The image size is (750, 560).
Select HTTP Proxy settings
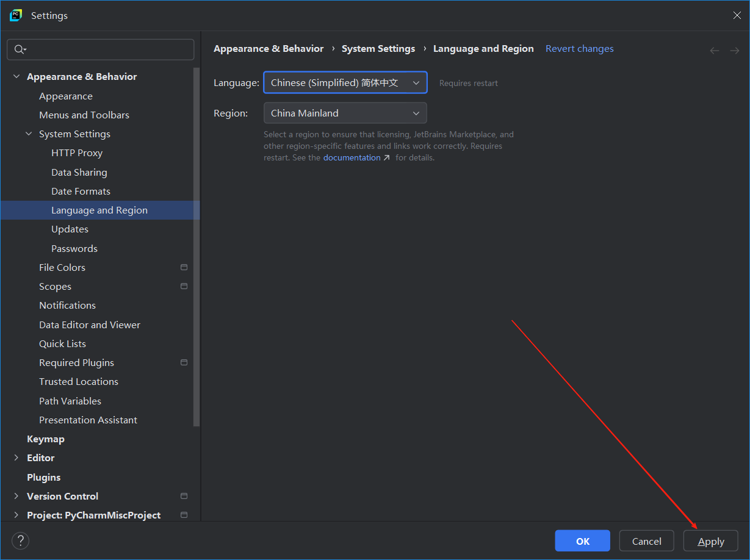(77, 153)
